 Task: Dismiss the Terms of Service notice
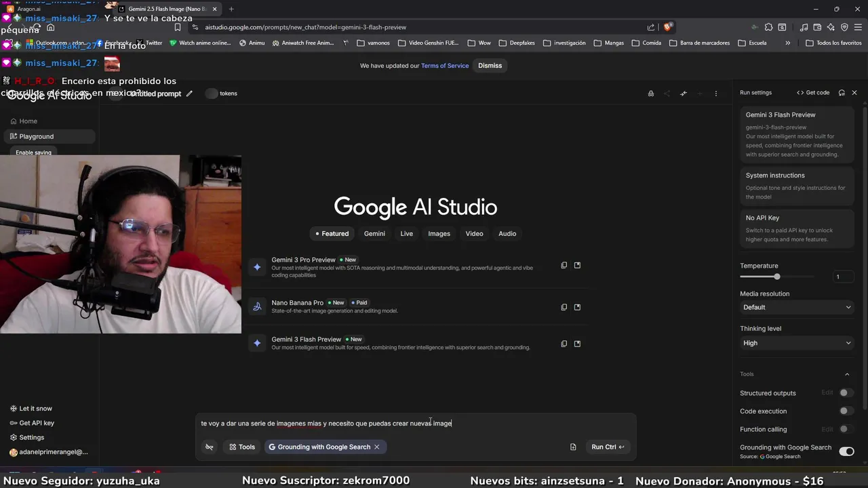coord(490,66)
